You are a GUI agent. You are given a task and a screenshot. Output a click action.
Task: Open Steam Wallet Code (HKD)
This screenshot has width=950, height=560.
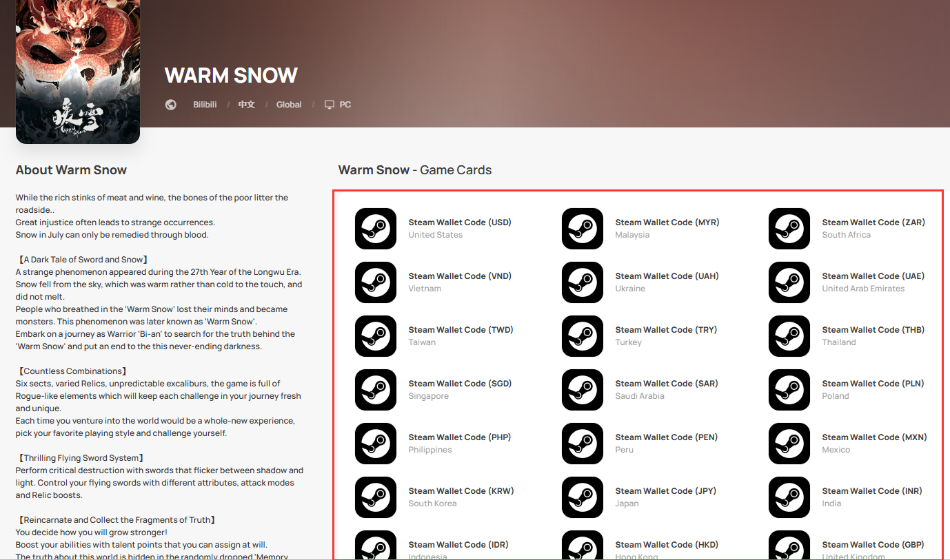667,545
